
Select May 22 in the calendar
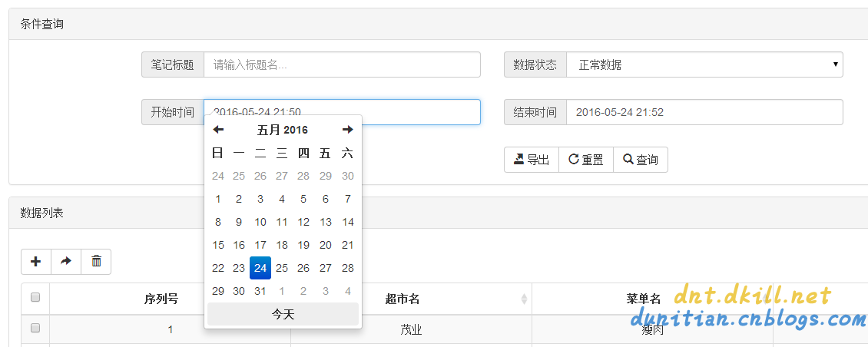click(218, 268)
